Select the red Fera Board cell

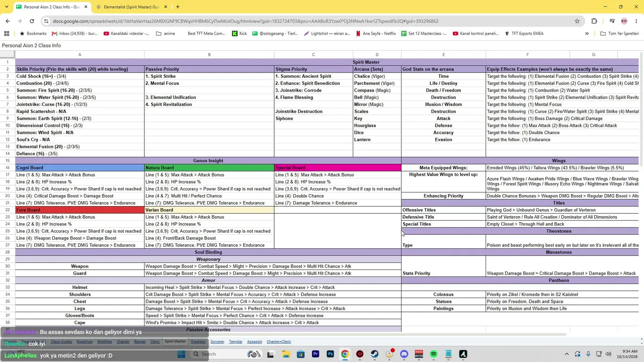click(79, 210)
